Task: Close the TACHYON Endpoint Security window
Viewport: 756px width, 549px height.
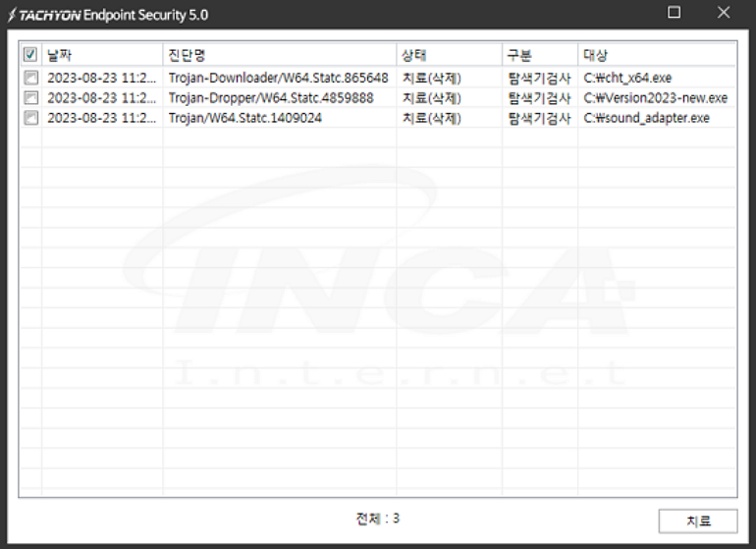Action: tap(724, 12)
